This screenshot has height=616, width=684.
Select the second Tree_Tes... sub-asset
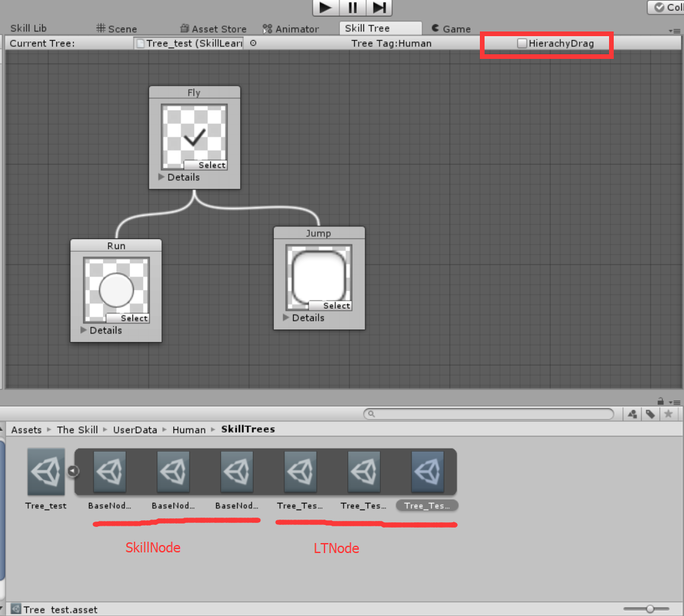tap(364, 471)
